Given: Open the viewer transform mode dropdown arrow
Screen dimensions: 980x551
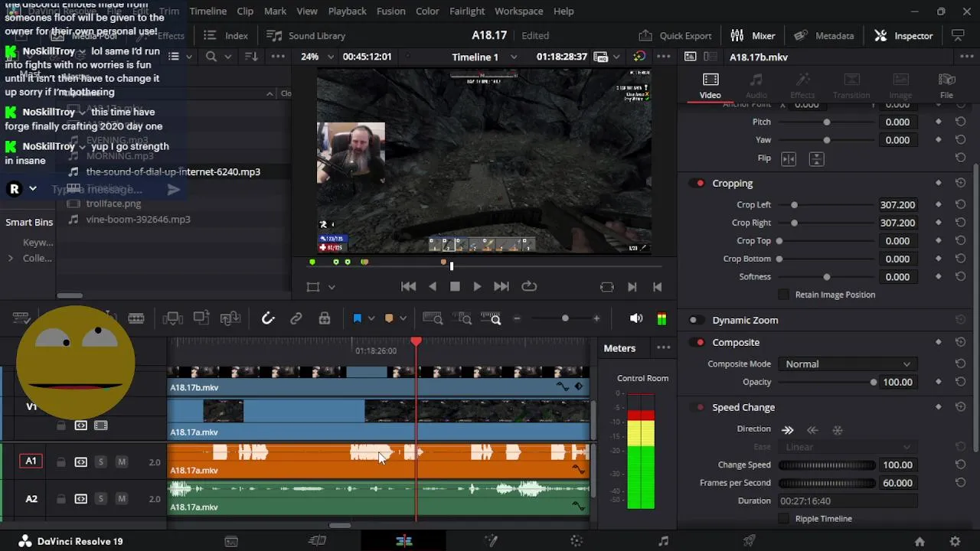Looking at the screenshot, I should tap(332, 287).
